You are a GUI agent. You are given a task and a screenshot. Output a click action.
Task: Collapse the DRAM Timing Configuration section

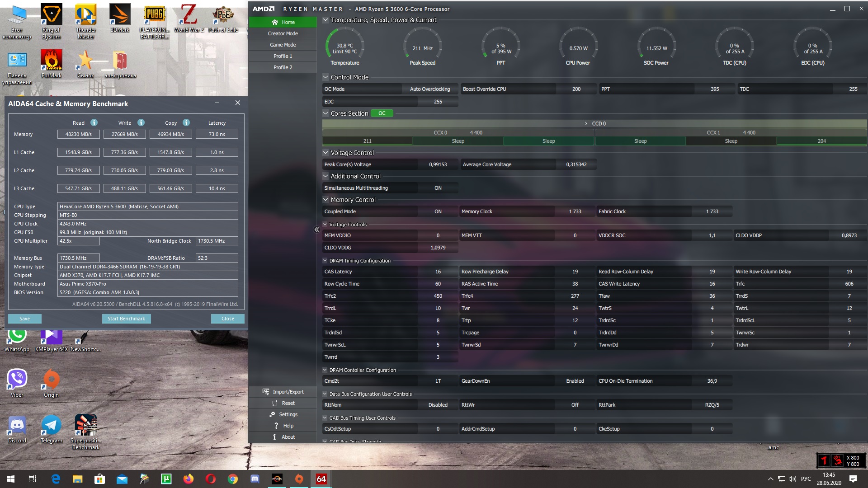click(x=325, y=261)
